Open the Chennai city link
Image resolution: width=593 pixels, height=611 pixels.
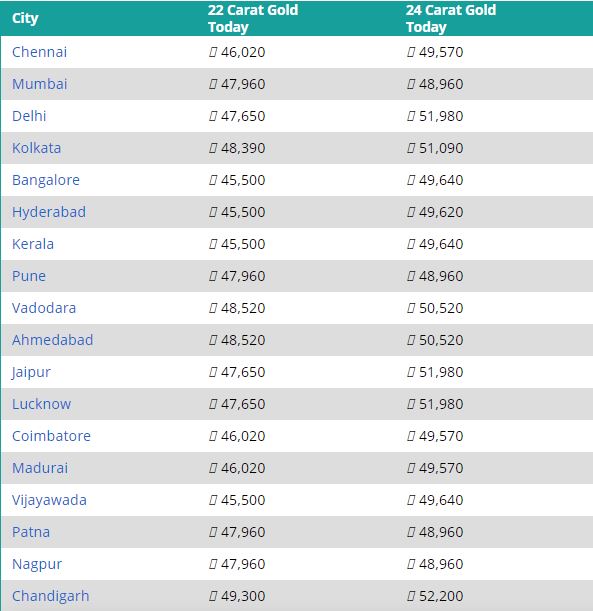click(39, 52)
